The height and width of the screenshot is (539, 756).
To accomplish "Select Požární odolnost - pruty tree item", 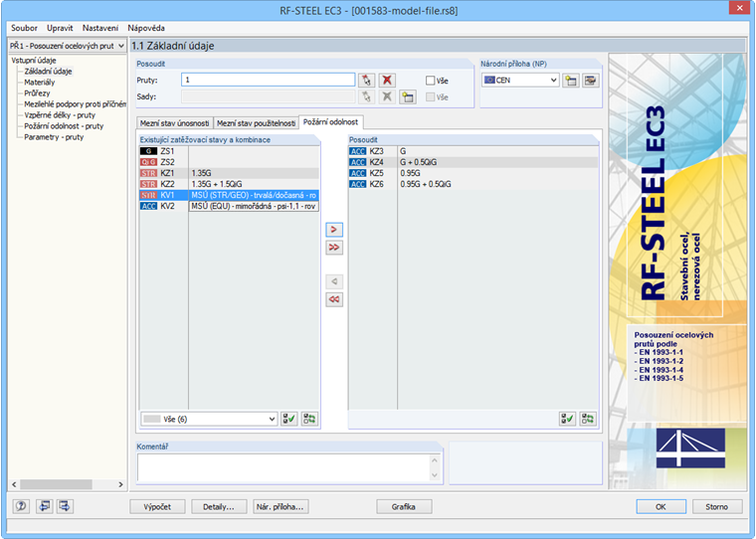I will (x=64, y=126).
